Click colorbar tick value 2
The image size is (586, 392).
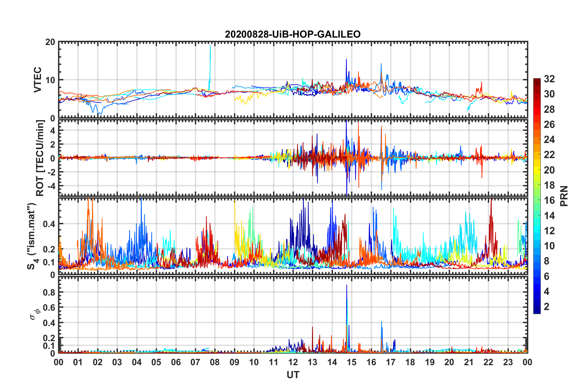547,306
